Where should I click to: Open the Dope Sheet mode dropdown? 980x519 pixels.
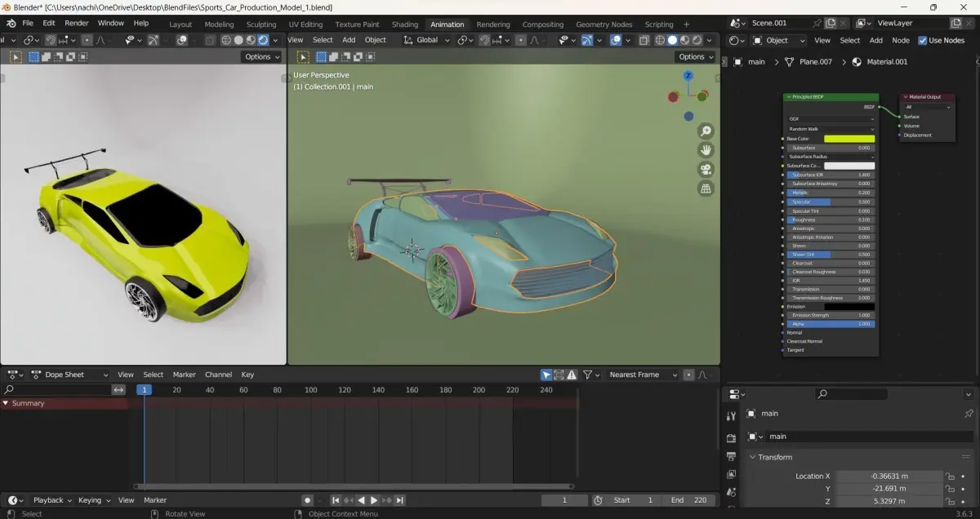click(69, 375)
